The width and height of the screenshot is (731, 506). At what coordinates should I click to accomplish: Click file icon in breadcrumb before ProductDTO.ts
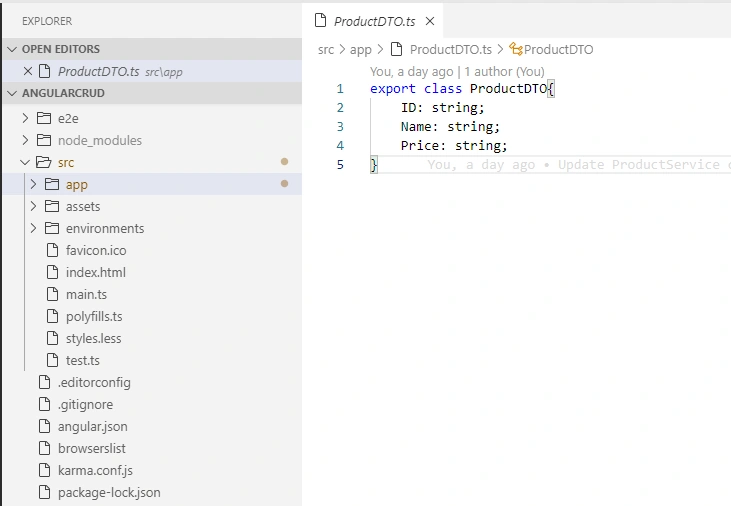(x=396, y=49)
